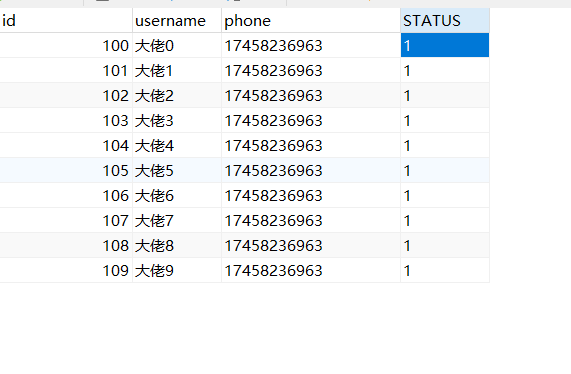Click the username column header
This screenshot has width=571, height=374.
coord(177,20)
